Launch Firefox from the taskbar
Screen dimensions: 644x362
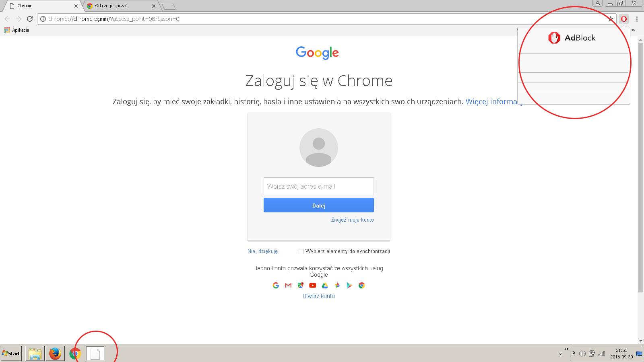pos(55,354)
